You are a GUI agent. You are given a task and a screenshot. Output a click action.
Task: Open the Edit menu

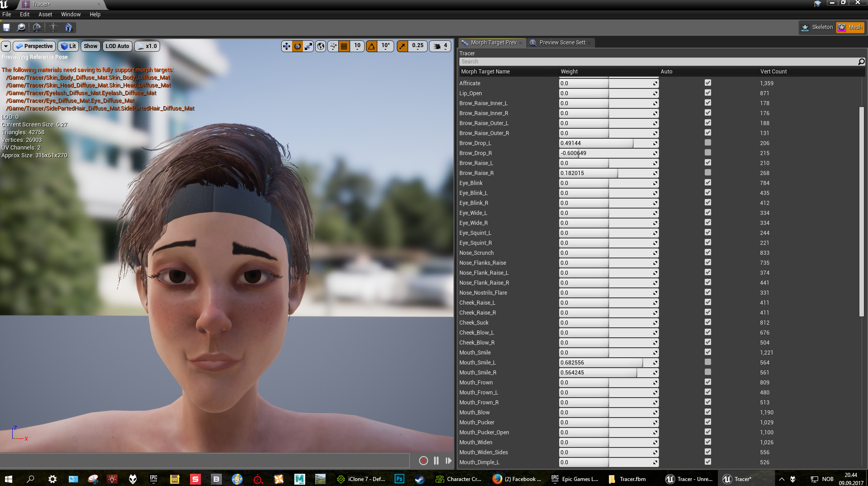pos(24,15)
